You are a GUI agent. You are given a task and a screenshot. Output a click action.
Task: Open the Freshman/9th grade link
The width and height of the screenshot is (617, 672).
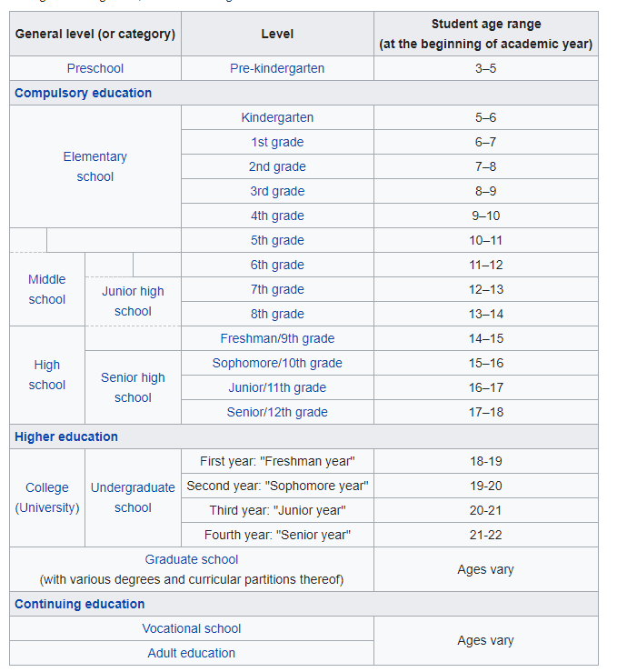click(277, 338)
